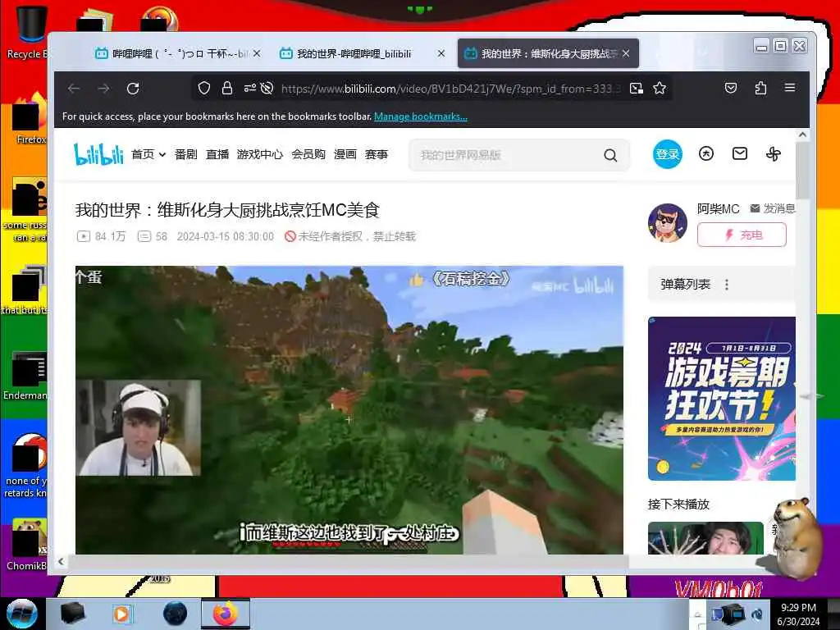Click the vertical page scrollbar thumb
The image size is (840, 630).
(802, 171)
